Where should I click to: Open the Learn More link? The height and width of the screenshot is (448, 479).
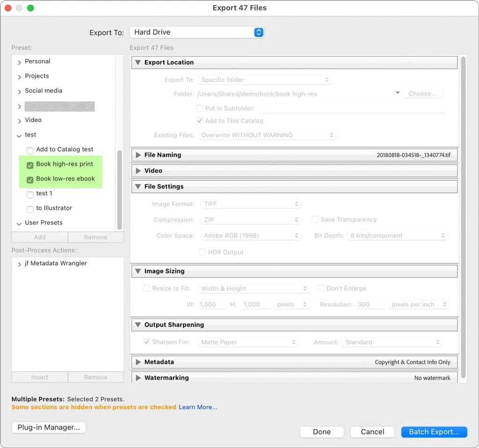click(198, 407)
